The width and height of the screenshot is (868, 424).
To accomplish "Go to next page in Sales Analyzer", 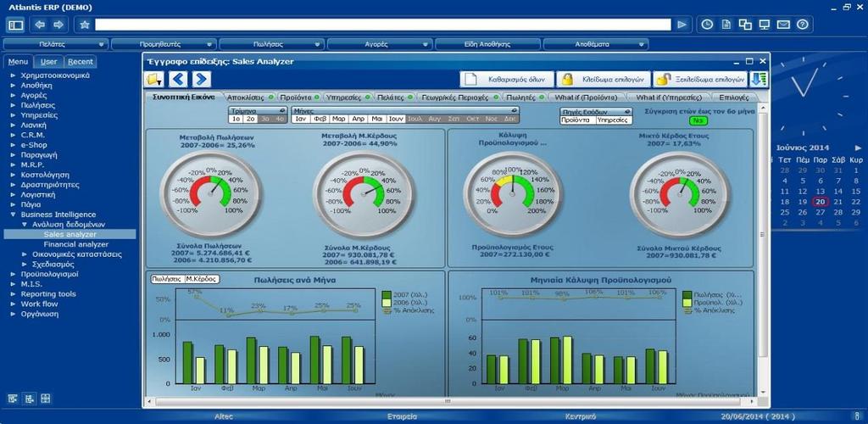I will coord(200,79).
